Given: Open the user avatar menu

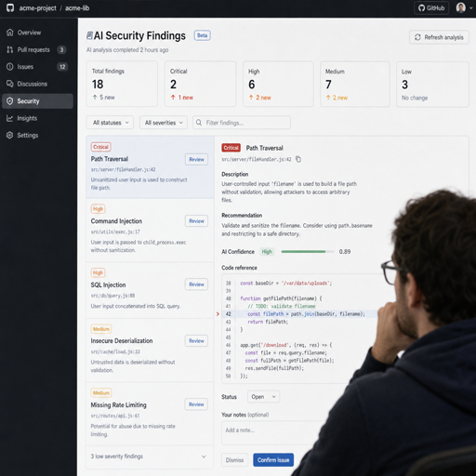Looking at the screenshot, I should click(x=461, y=7).
